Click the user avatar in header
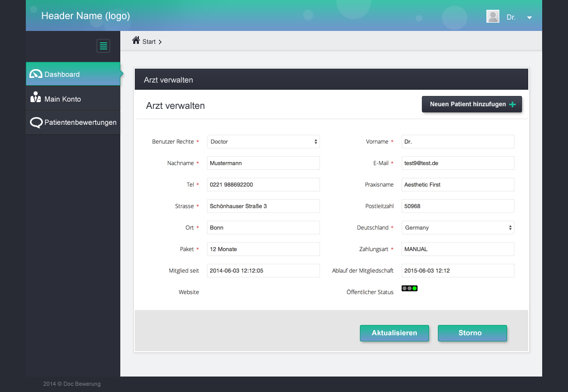Image resolution: width=568 pixels, height=392 pixels. (x=493, y=17)
